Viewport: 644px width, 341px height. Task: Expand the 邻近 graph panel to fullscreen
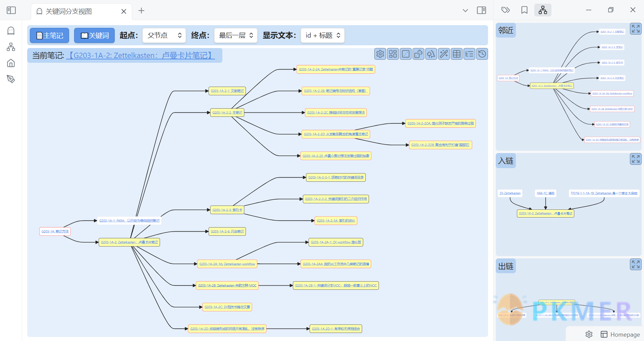(635, 29)
